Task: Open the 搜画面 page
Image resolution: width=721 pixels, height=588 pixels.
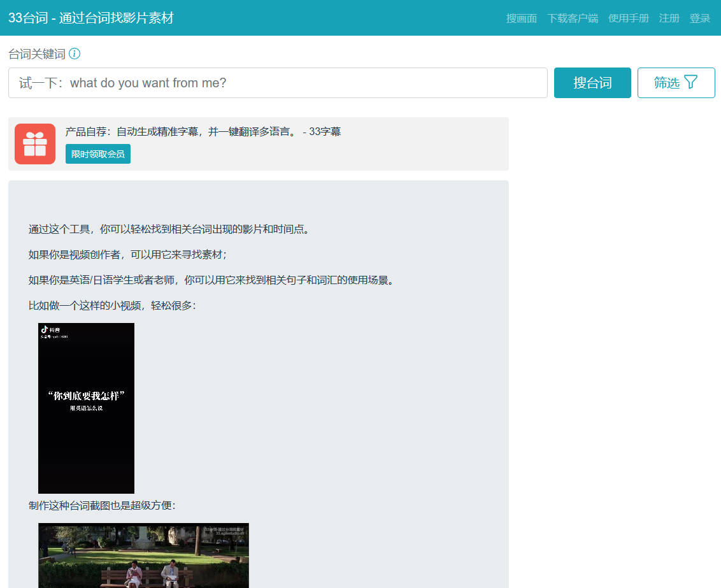Action: (521, 18)
